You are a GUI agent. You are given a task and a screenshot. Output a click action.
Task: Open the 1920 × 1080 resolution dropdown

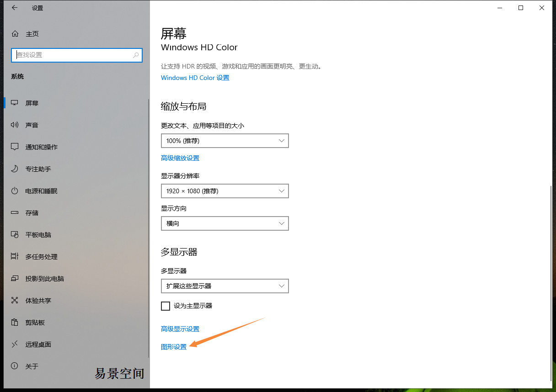[x=225, y=191]
